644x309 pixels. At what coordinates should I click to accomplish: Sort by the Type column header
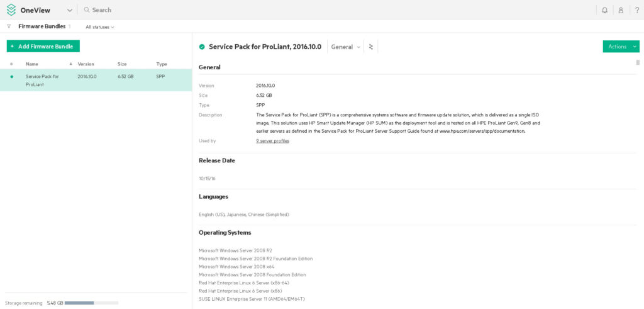point(162,64)
